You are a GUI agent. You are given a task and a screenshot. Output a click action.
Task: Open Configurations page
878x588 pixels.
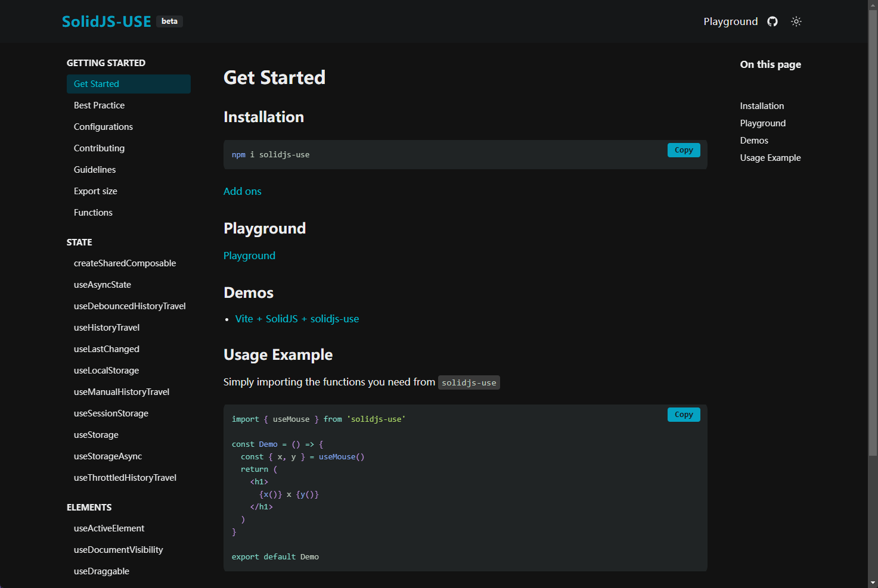point(129,127)
